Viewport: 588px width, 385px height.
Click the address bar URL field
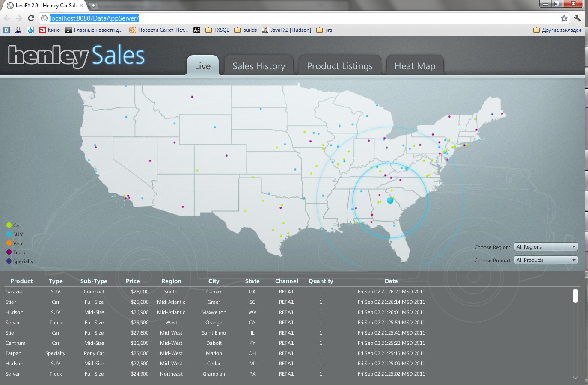tap(300, 18)
